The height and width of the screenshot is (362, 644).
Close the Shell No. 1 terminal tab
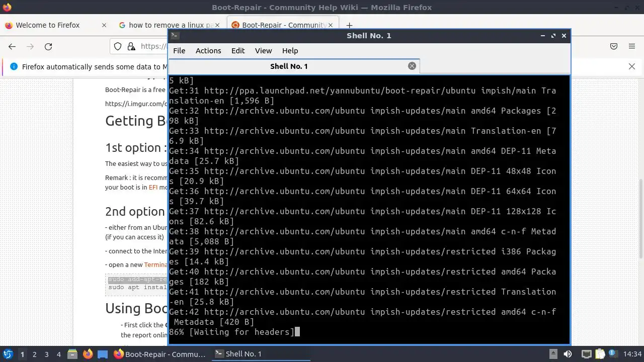click(x=412, y=66)
